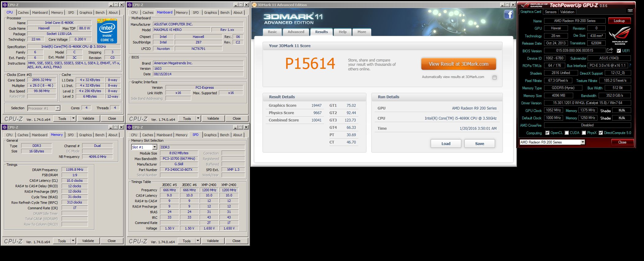Click Close in the CPU-Z Memory window

pyautogui.click(x=112, y=241)
